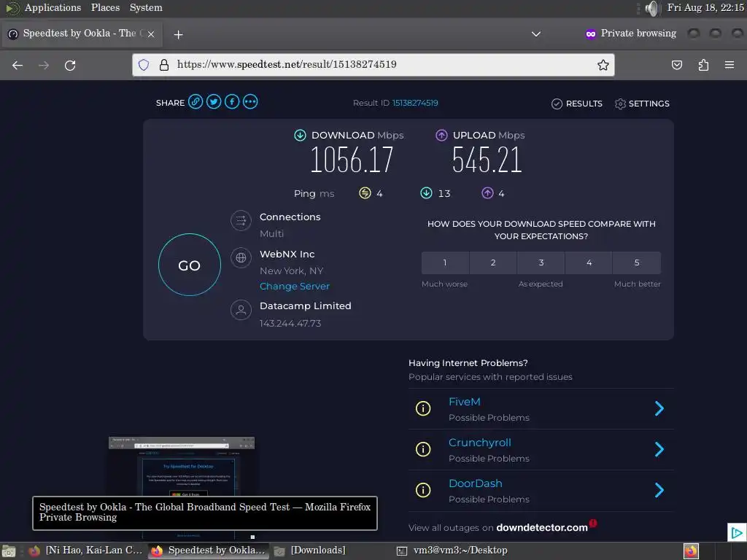Switch to Ni Hao, Kai-Lan taskbar window

(87, 551)
